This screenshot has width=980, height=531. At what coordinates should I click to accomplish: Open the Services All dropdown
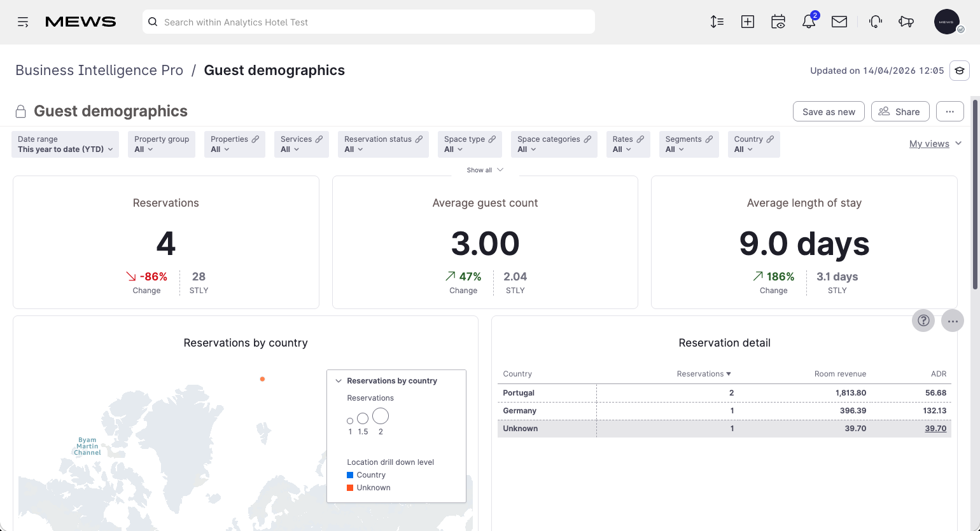pos(302,144)
